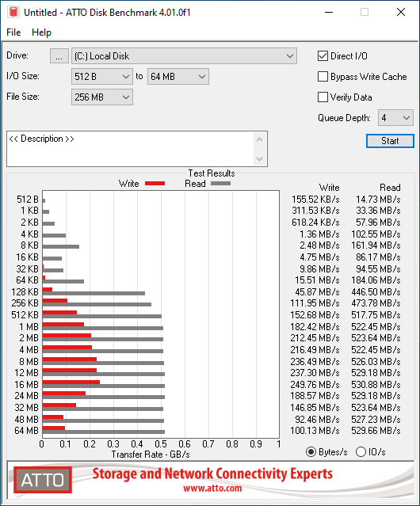Open the 512 B minimum I/O size dropdown
420x506 pixels.
[x=102, y=77]
